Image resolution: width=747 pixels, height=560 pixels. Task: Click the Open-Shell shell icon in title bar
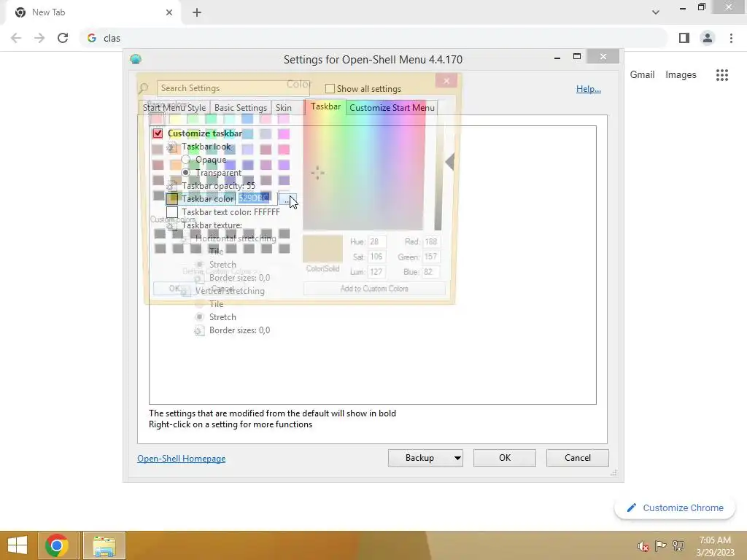pos(136,59)
